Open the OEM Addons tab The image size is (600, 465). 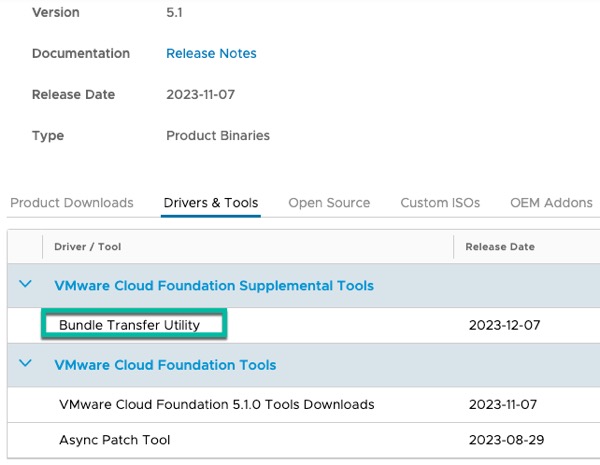coord(551,203)
